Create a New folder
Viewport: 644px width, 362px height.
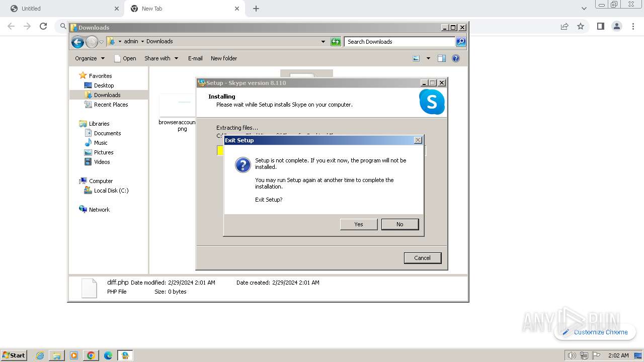(224, 58)
